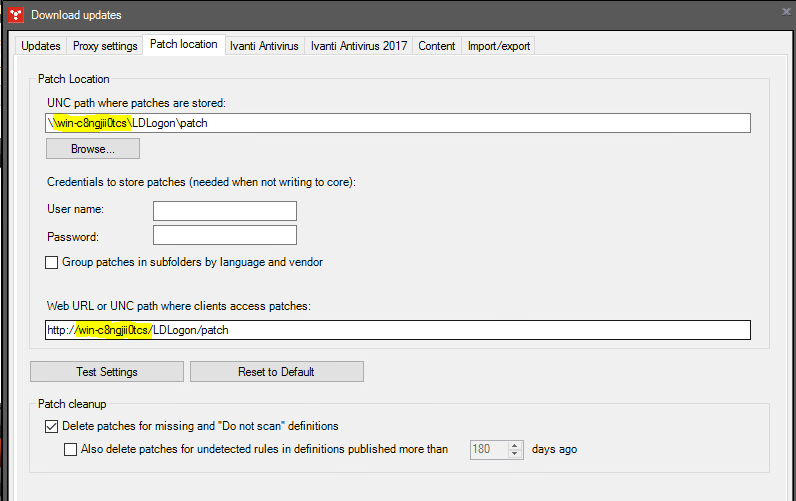Switch to the Updates tab
The height and width of the screenshot is (501, 796).
click(x=41, y=46)
